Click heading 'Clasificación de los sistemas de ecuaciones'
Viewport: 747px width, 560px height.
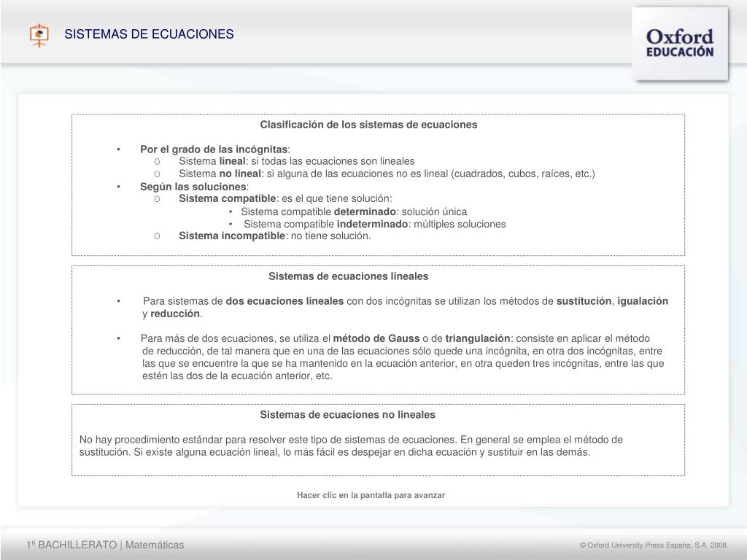click(x=368, y=125)
